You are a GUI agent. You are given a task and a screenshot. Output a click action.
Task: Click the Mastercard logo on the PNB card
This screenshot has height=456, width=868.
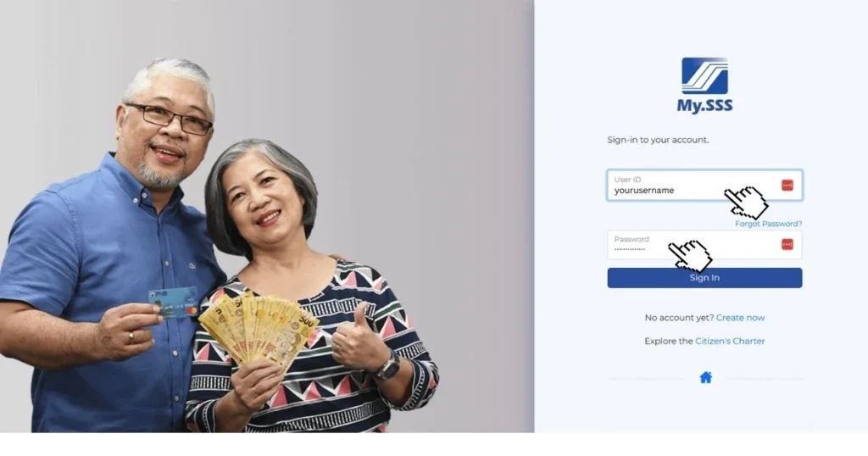pyautogui.click(x=191, y=310)
